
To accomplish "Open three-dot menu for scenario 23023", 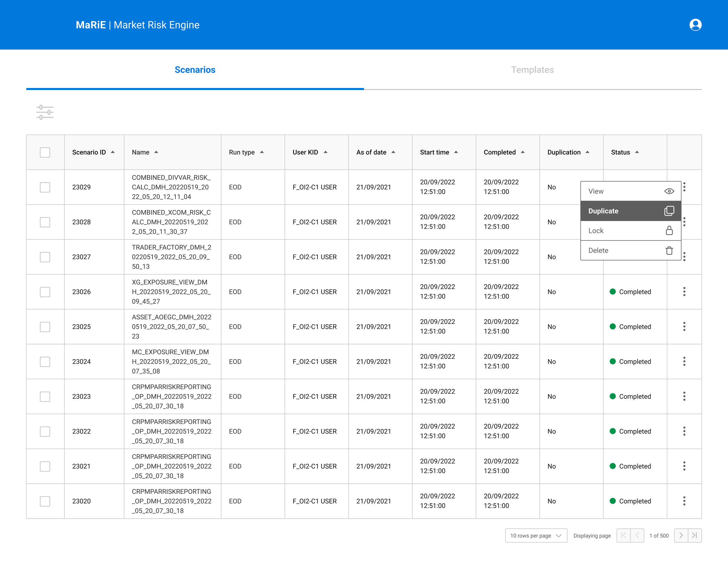I will click(x=684, y=396).
